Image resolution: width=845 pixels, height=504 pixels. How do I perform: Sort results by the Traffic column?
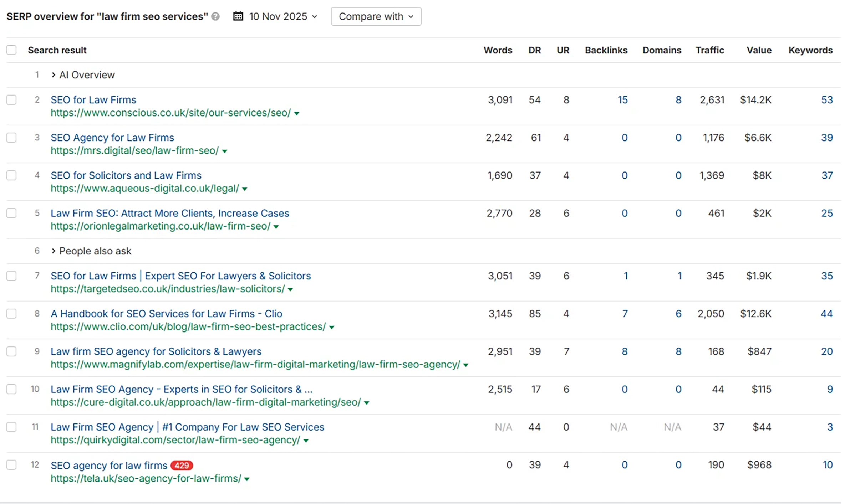click(x=709, y=50)
